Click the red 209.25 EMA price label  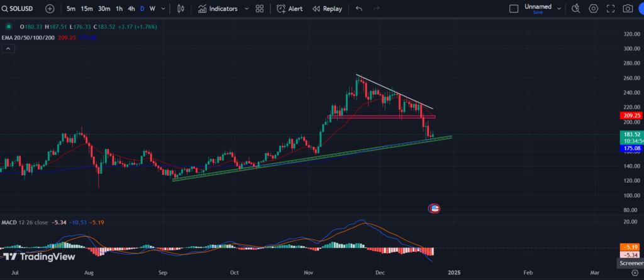[x=630, y=116]
